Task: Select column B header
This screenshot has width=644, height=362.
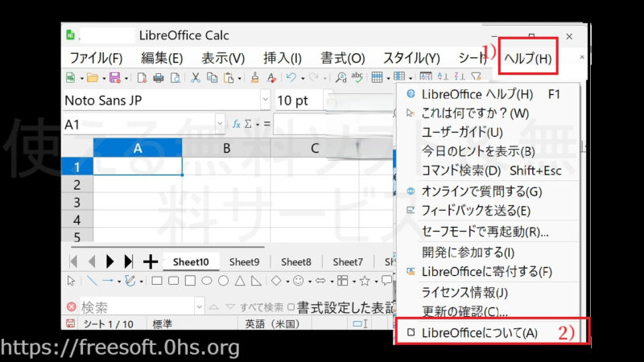Action: (226, 148)
